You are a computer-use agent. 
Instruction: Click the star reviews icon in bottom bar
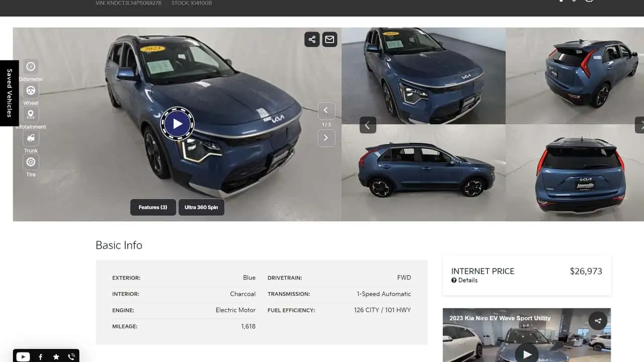coord(56,356)
